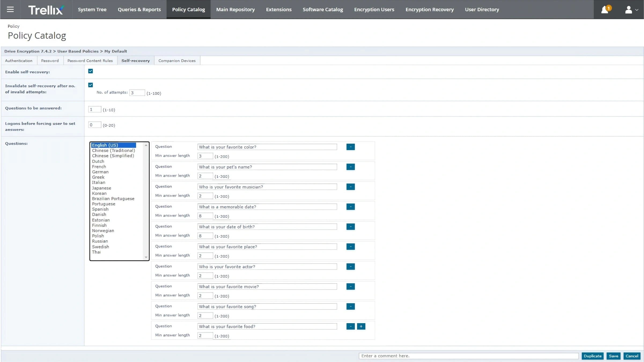The image size is (644, 362).
Task: Click the language list scrollbar down arrow
Action: (146, 257)
